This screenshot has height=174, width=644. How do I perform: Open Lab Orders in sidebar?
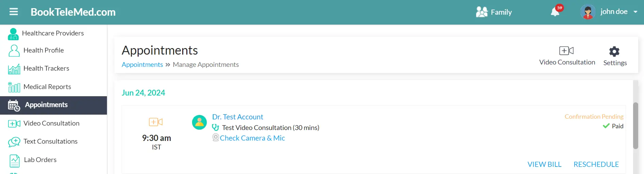[40, 160]
